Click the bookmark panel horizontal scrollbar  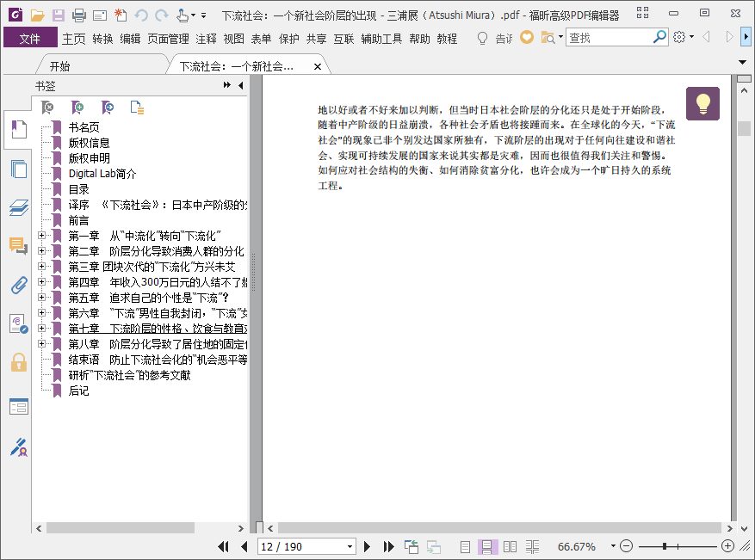(x=120, y=528)
